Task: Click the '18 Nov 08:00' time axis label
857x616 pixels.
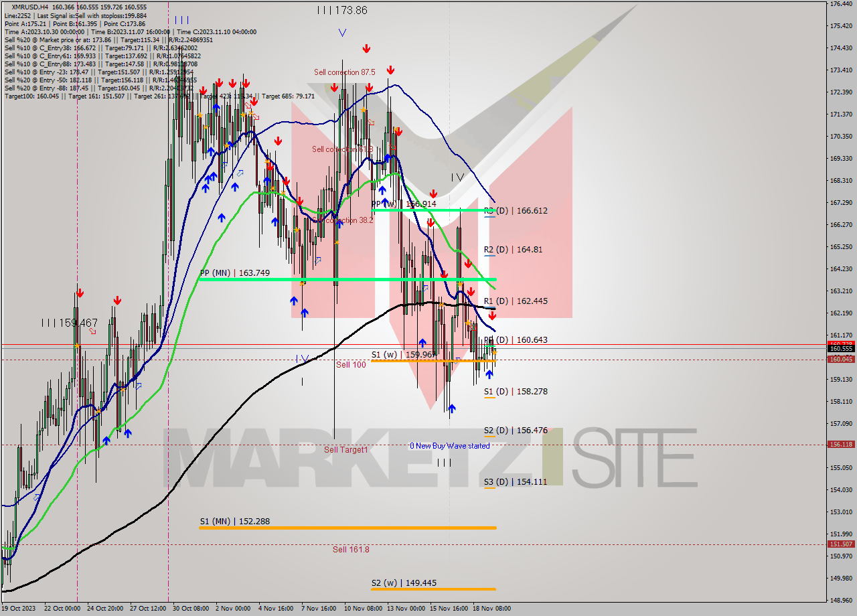Action: click(x=491, y=609)
